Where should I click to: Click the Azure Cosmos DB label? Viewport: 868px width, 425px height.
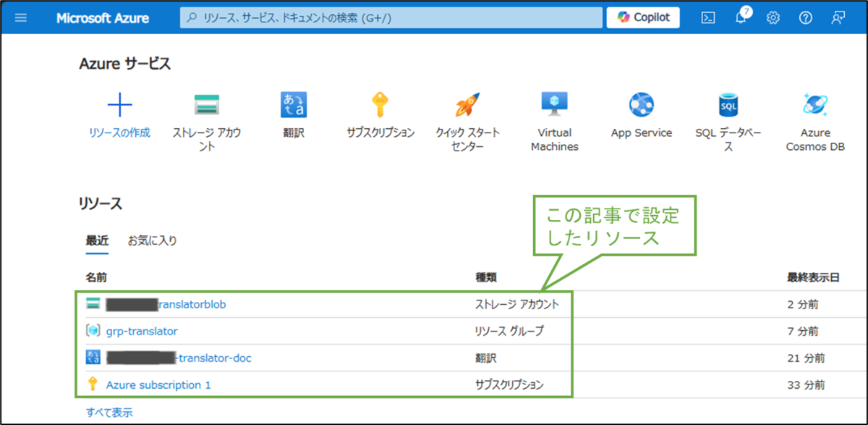[815, 140]
